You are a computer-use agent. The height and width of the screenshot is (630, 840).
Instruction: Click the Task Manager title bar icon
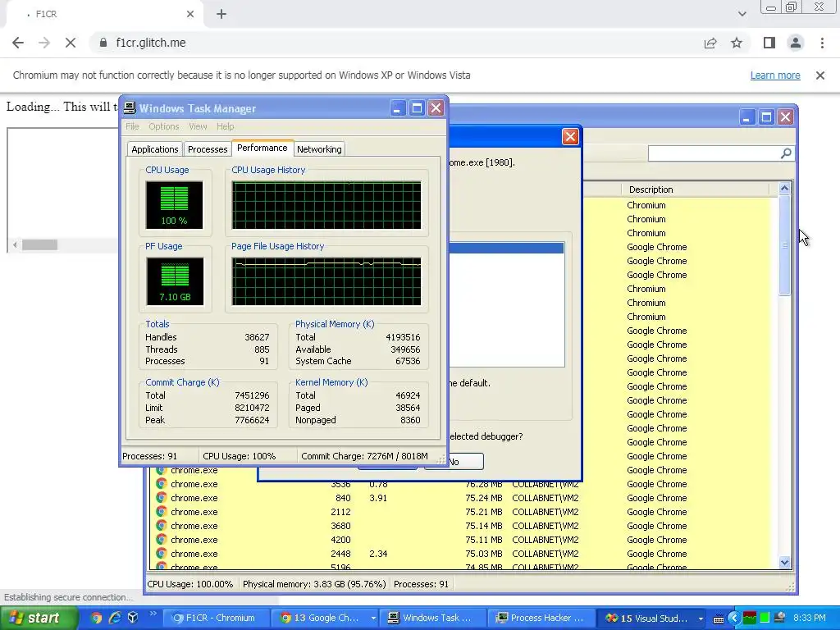(x=130, y=108)
